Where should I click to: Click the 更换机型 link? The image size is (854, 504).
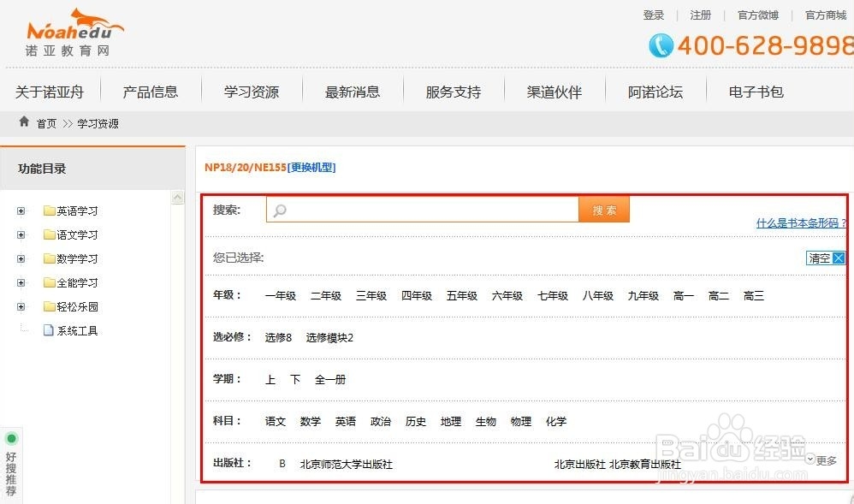click(x=311, y=168)
